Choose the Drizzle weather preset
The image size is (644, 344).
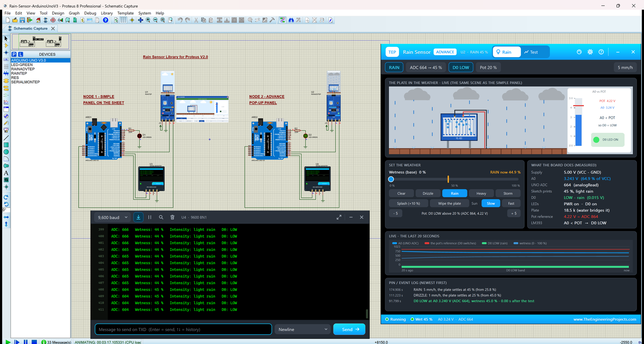click(x=428, y=193)
